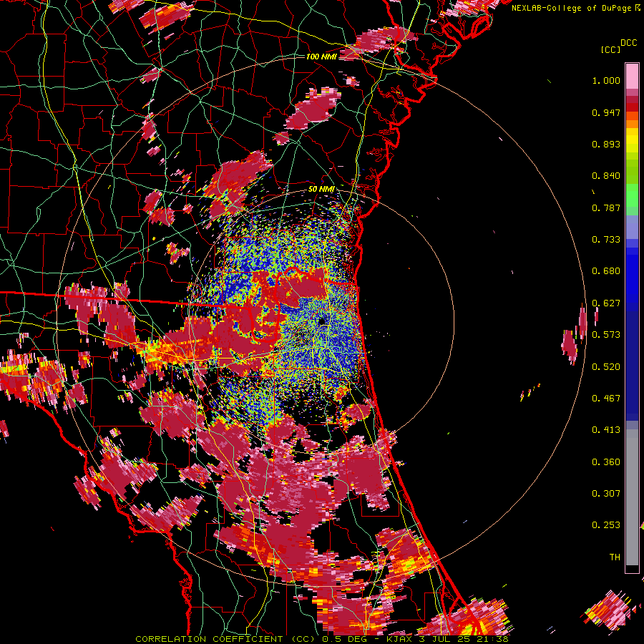This screenshot has width=644, height=644.
Task: Select the 1.000 scale value
Action: click(606, 80)
